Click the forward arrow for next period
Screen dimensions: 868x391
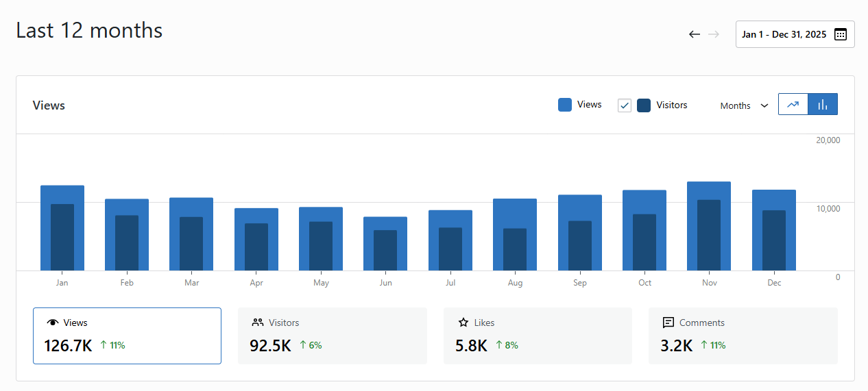pyautogui.click(x=714, y=34)
